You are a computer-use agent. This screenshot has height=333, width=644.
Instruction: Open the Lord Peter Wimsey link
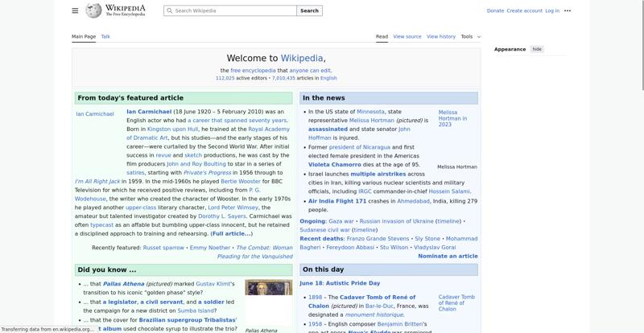233,208
